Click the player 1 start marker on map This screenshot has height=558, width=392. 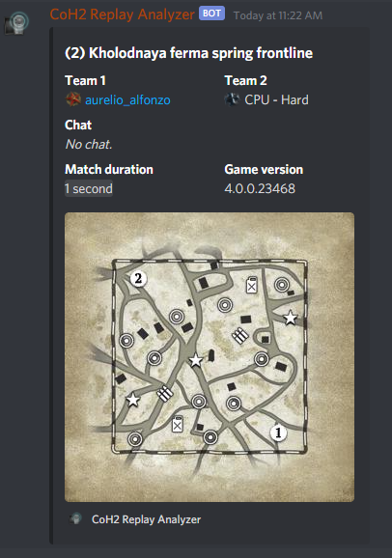coord(278,432)
